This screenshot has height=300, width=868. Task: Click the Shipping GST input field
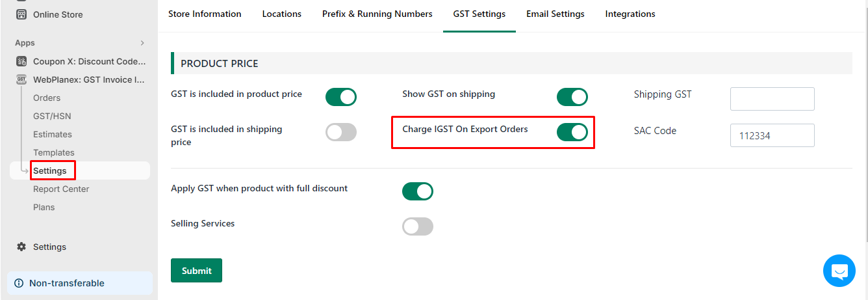click(772, 99)
